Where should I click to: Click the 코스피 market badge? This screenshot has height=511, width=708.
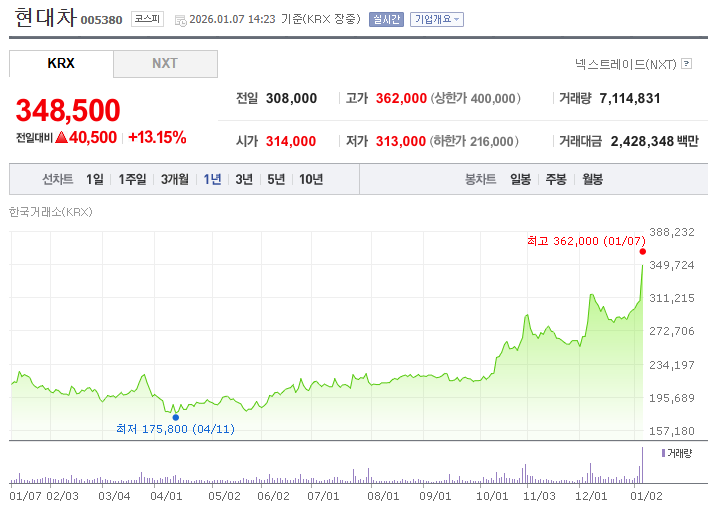(x=147, y=19)
